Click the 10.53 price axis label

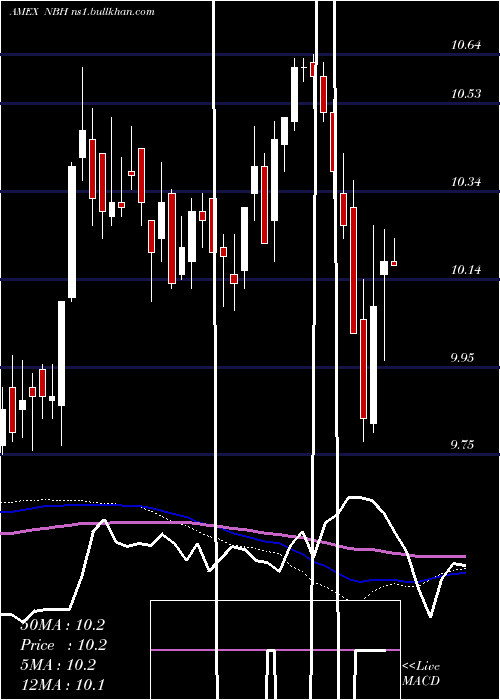tap(466, 93)
